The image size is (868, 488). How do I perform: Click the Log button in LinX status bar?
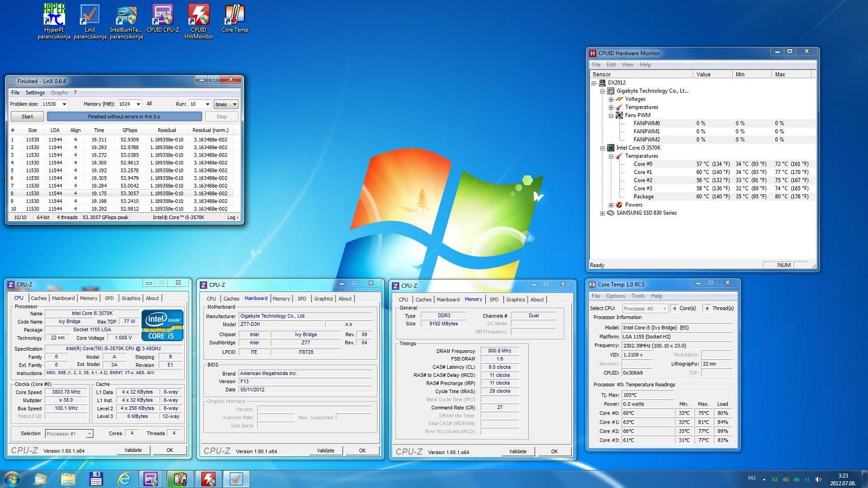click(232, 217)
